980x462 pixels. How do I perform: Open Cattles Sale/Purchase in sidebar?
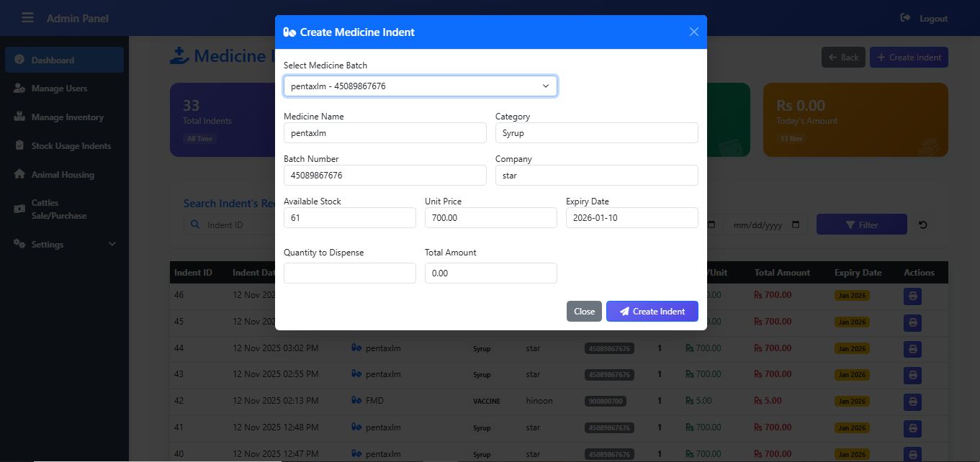[58, 209]
